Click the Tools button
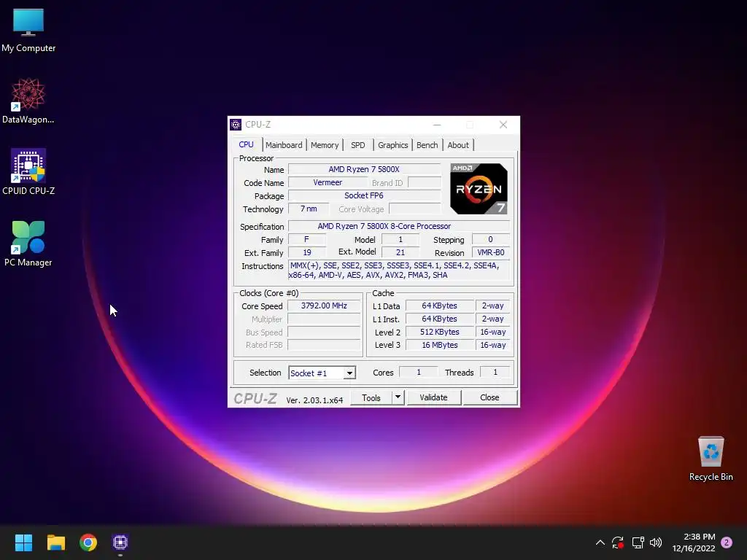 coord(371,397)
